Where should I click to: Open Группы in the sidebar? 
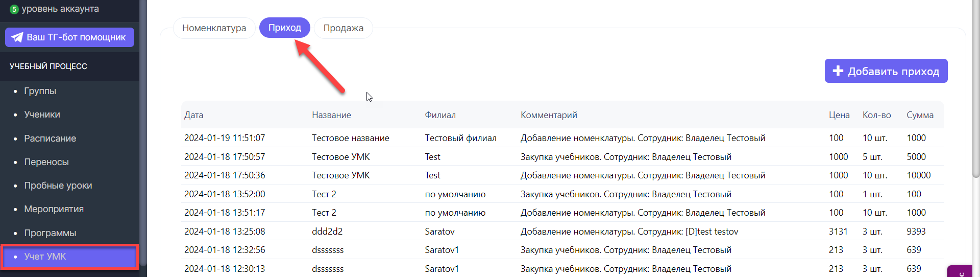tap(40, 91)
